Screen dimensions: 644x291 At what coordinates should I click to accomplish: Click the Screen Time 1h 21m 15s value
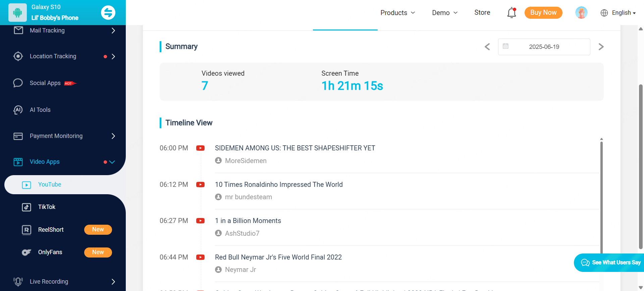(x=352, y=86)
